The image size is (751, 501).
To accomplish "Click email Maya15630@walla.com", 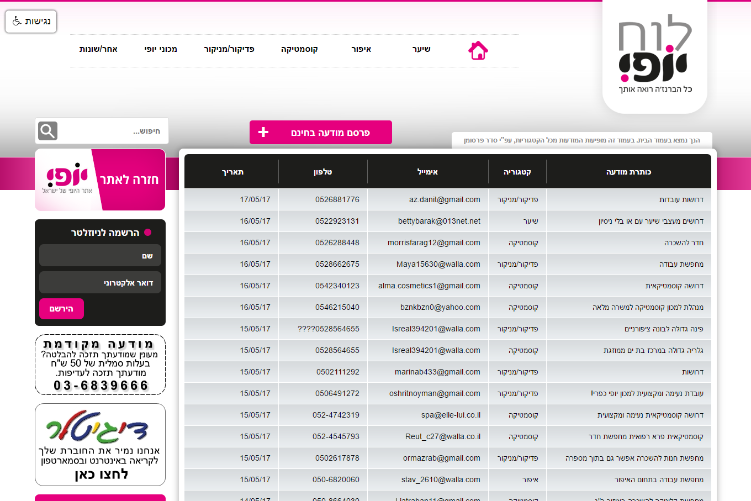I will (x=438, y=264).
